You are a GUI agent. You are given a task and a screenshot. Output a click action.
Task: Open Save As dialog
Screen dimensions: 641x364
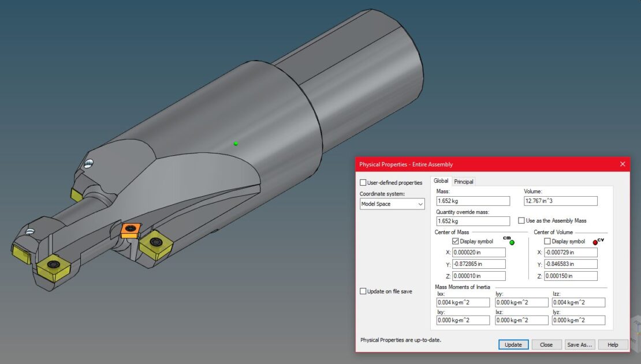[580, 344]
